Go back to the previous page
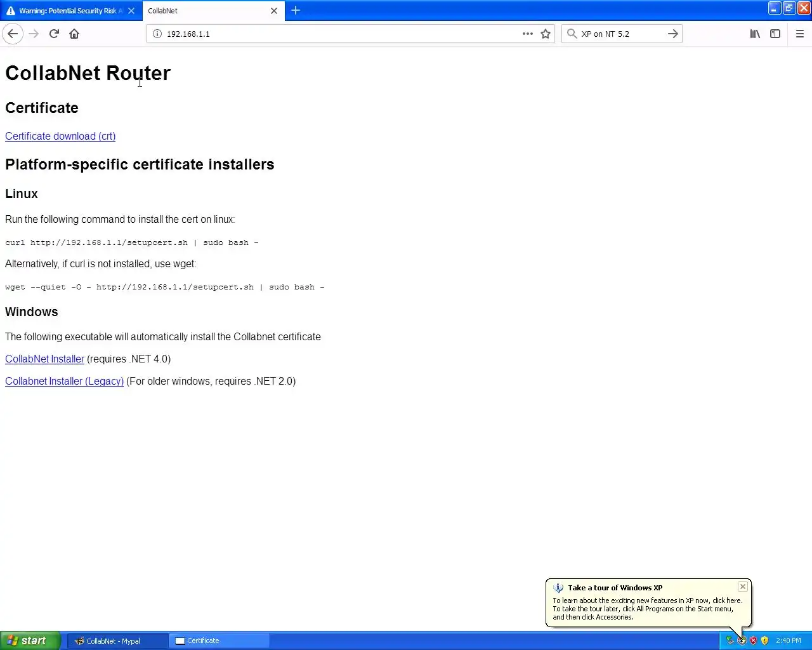The image size is (812, 650). [x=13, y=34]
